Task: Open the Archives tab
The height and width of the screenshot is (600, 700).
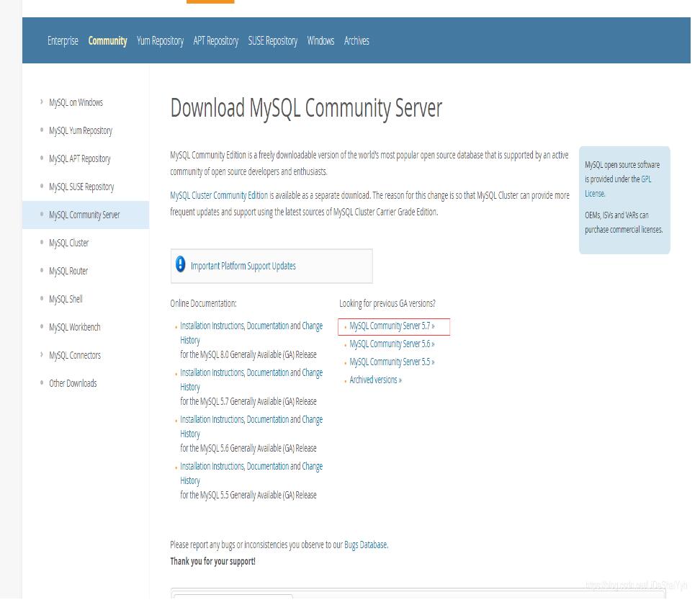Action: click(x=356, y=41)
